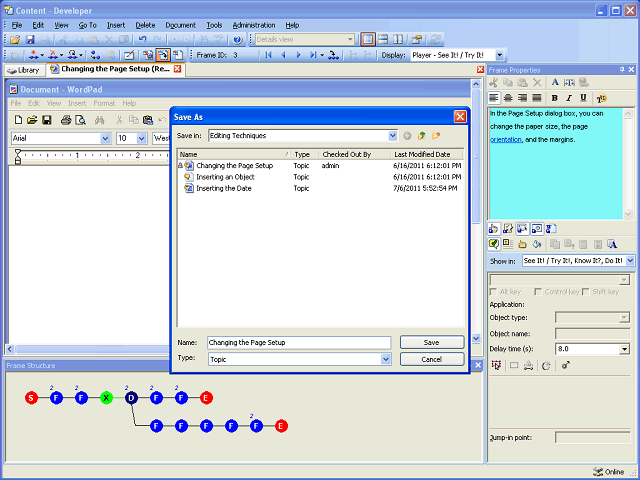Click the font 'A' icon in Frame Properties
The width and height of the screenshot is (640, 480).
tap(555, 82)
